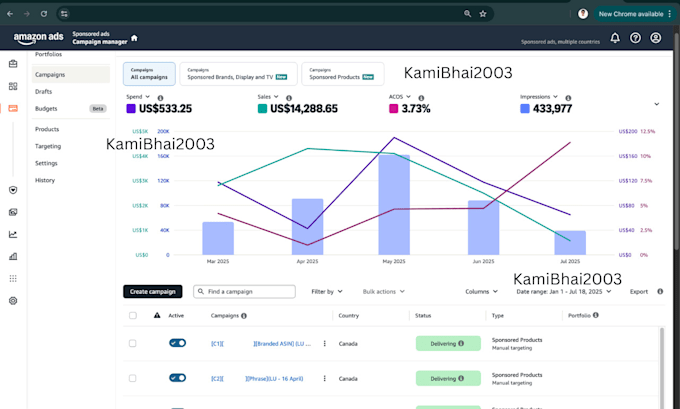
Task: Click info icon next to Impressions
Action: 568,98
